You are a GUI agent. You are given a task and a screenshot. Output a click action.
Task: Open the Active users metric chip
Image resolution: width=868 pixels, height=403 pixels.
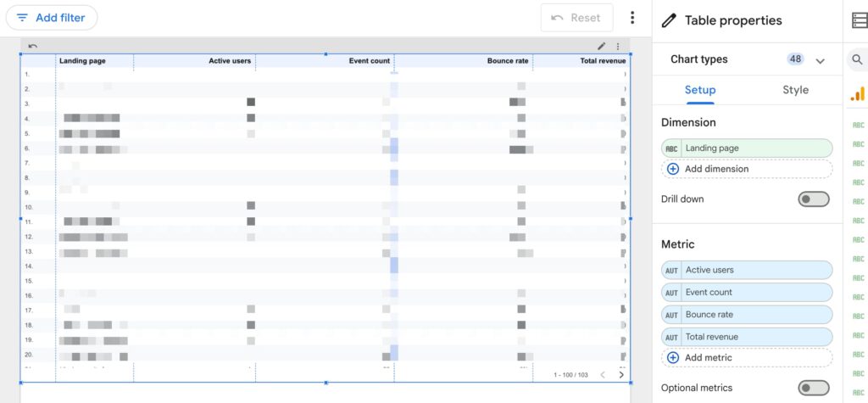click(x=746, y=270)
